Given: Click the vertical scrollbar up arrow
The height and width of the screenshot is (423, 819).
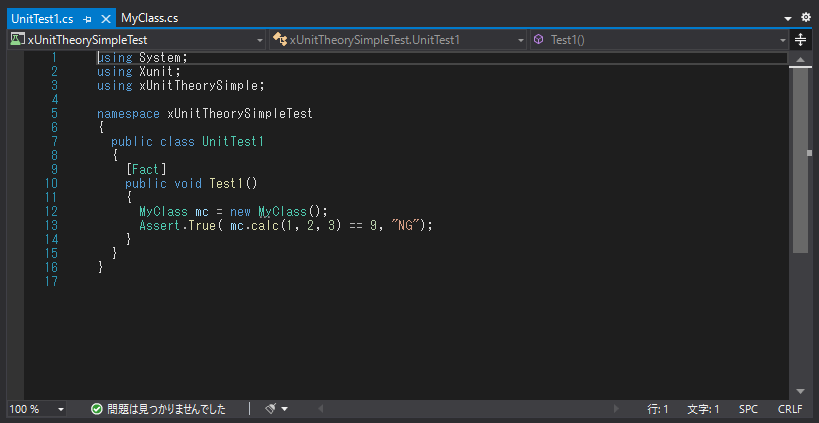Looking at the screenshot, I should point(800,60).
